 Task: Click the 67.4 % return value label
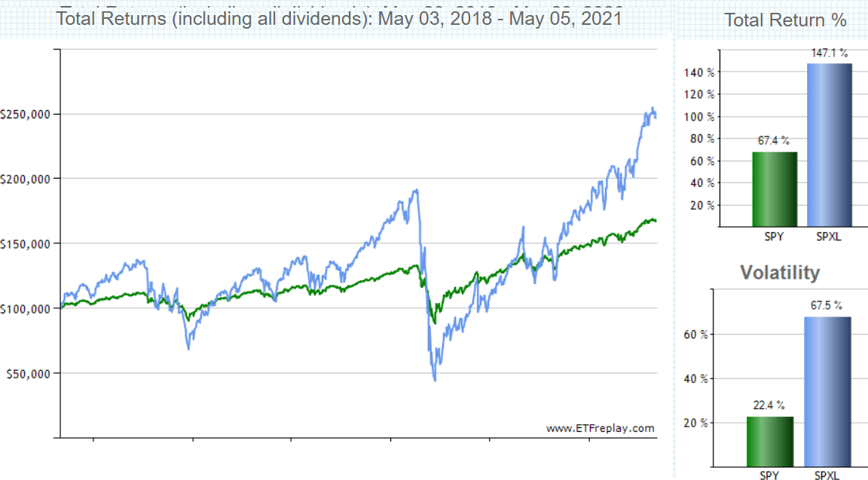click(773, 141)
